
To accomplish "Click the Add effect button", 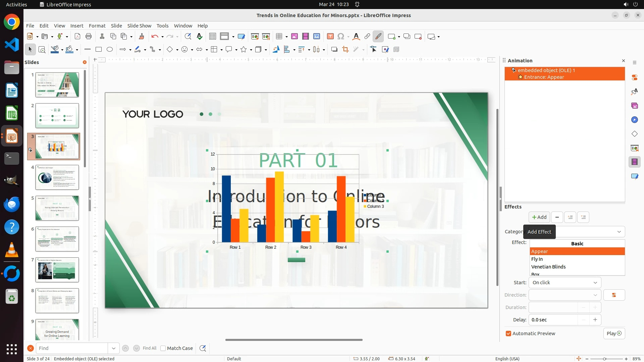I will coord(539,217).
